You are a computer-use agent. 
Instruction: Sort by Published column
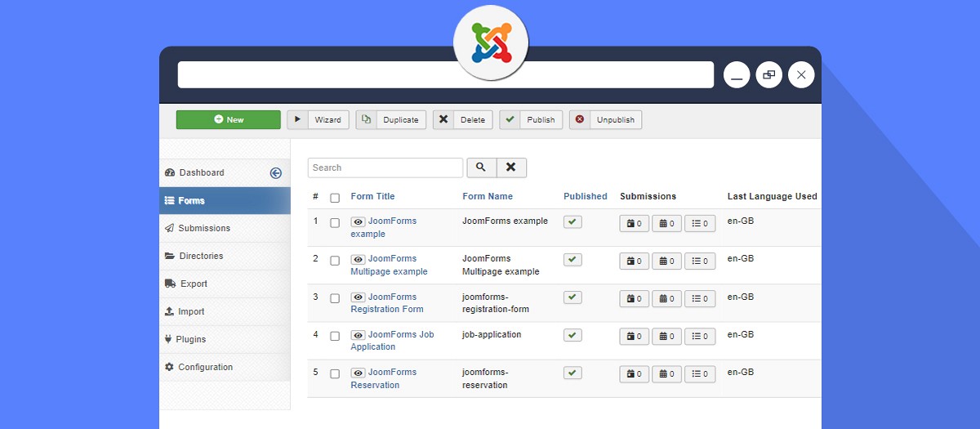(x=586, y=196)
